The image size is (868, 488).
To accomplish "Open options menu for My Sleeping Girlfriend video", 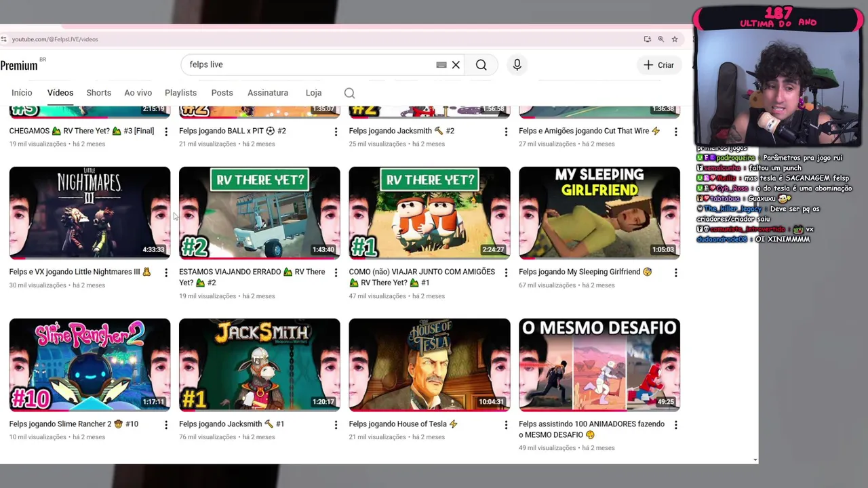I will (x=675, y=272).
